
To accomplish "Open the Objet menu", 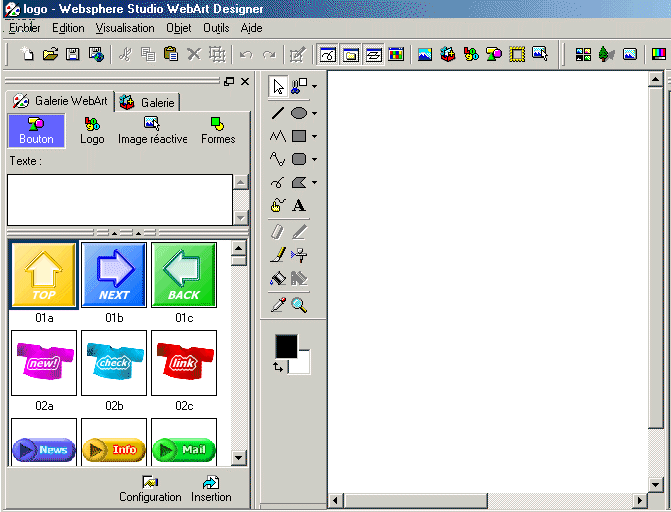I will (178, 28).
